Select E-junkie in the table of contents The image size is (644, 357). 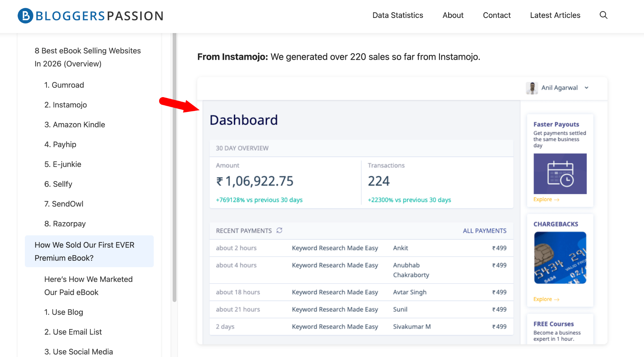63,164
